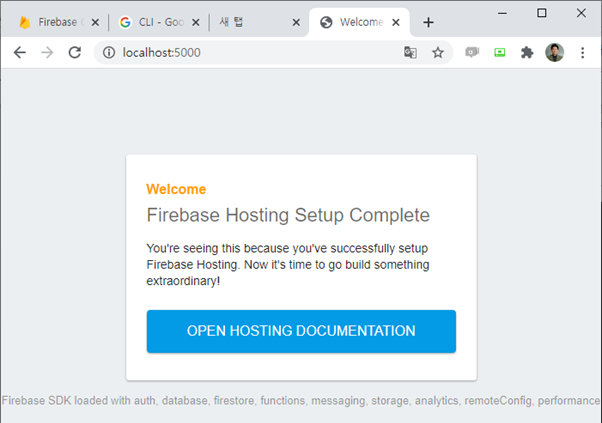The height and width of the screenshot is (423, 602).
Task: Click the forward navigation arrow
Action: (47, 52)
